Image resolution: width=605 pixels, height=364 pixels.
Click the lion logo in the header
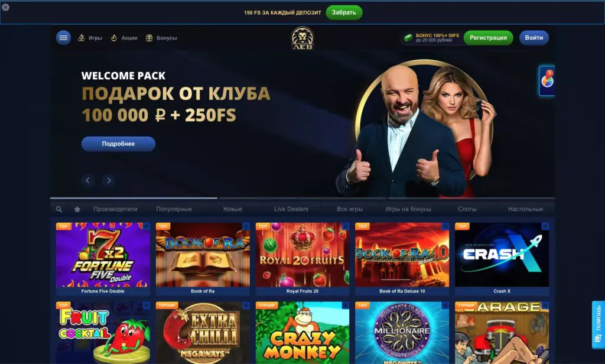pos(302,38)
